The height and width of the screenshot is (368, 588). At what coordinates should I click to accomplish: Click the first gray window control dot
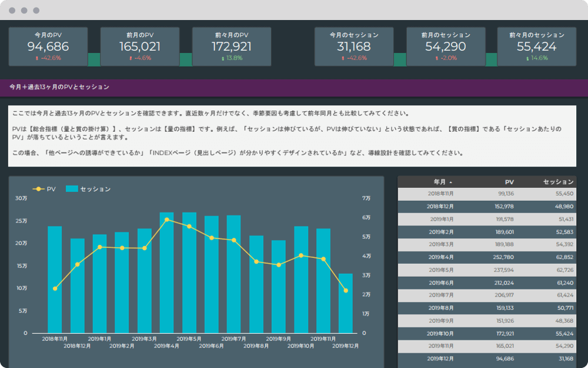12,11
